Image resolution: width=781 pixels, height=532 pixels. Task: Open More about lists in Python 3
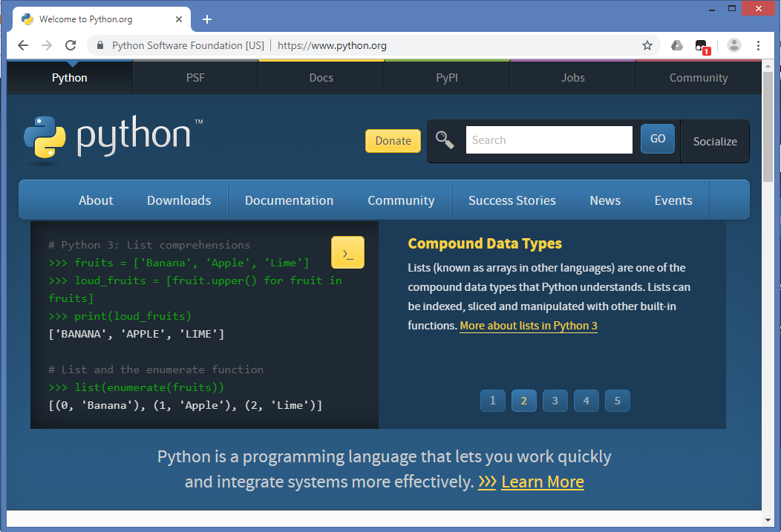[529, 325]
